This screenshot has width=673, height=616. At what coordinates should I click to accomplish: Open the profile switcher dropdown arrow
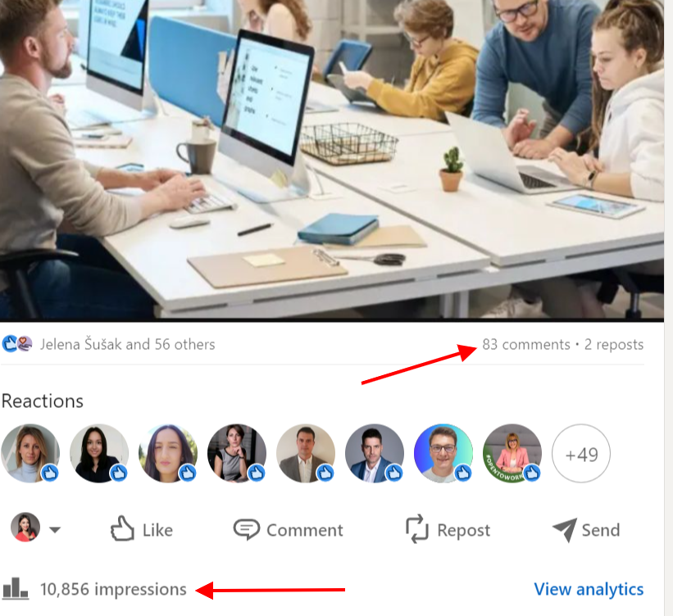click(54, 530)
